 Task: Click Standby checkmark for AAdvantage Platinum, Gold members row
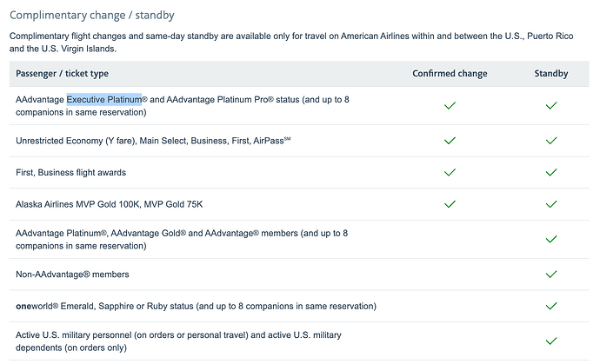coord(550,239)
